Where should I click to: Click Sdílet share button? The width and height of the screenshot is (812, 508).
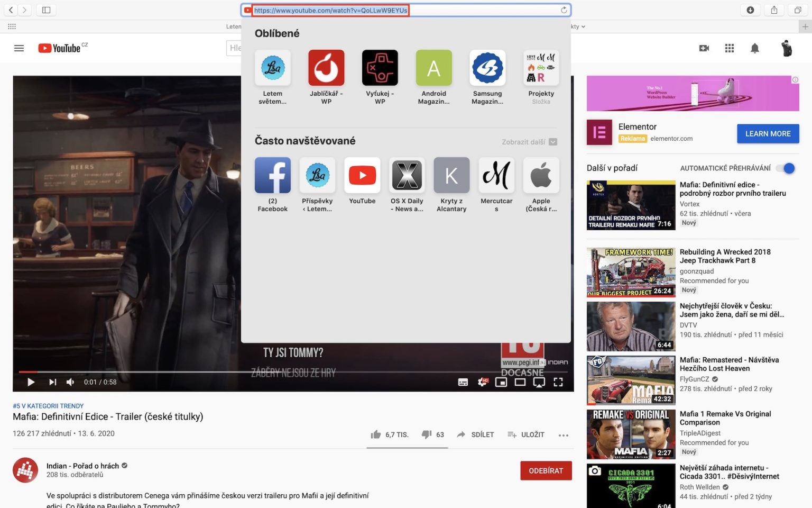click(475, 434)
